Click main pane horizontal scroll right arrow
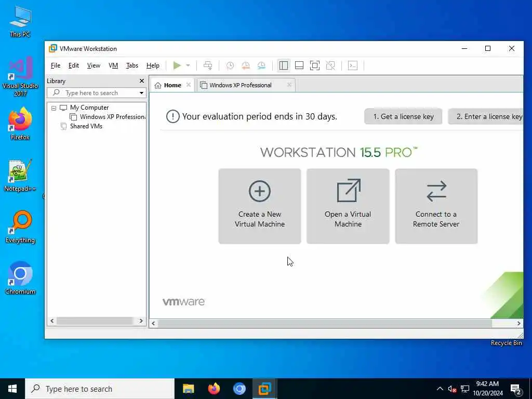The height and width of the screenshot is (399, 532). point(519,323)
